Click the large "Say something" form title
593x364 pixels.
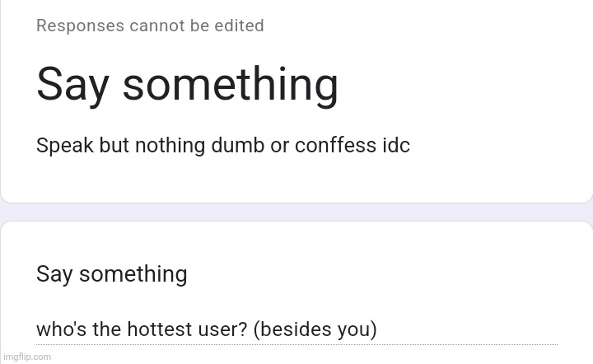pyautogui.click(x=187, y=85)
